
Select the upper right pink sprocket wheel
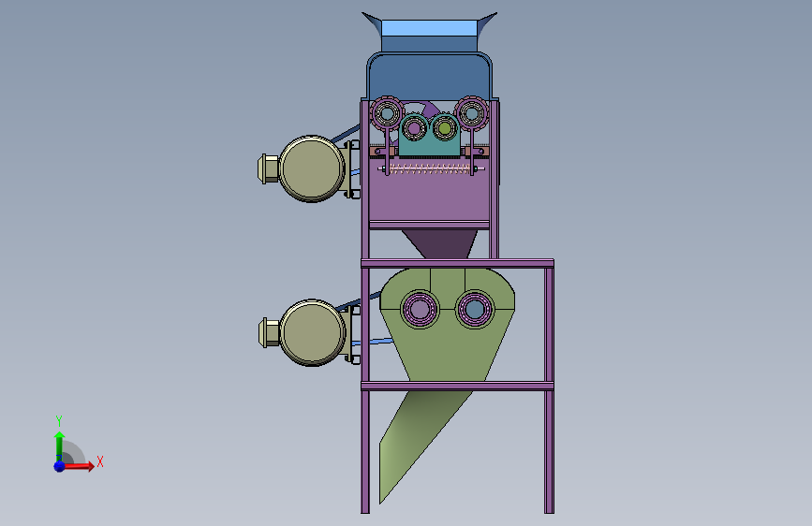[471, 113]
